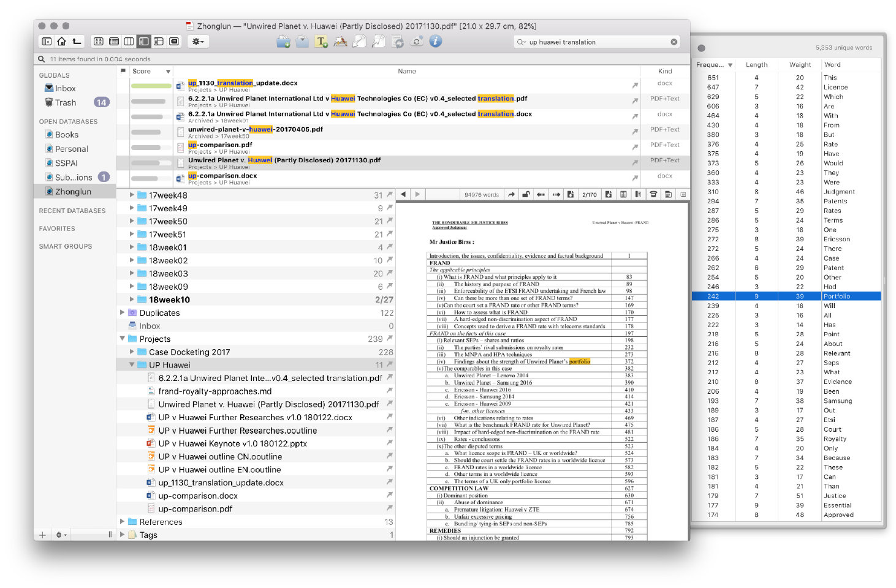This screenshot has height=588, width=896.
Task: Open the Trash in the sidebar
Action: click(66, 102)
